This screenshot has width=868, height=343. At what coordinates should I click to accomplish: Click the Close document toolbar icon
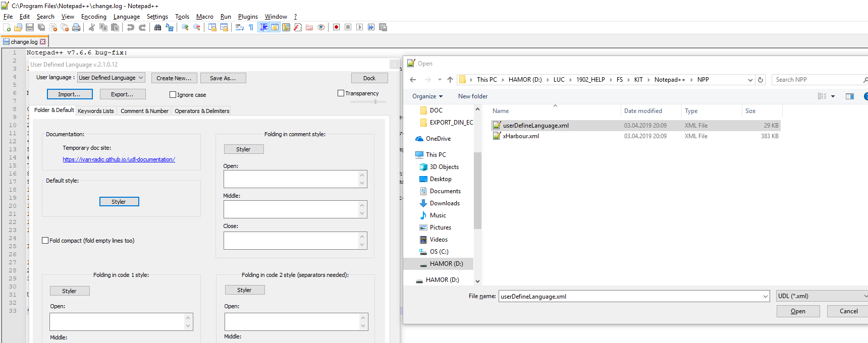coord(53,27)
